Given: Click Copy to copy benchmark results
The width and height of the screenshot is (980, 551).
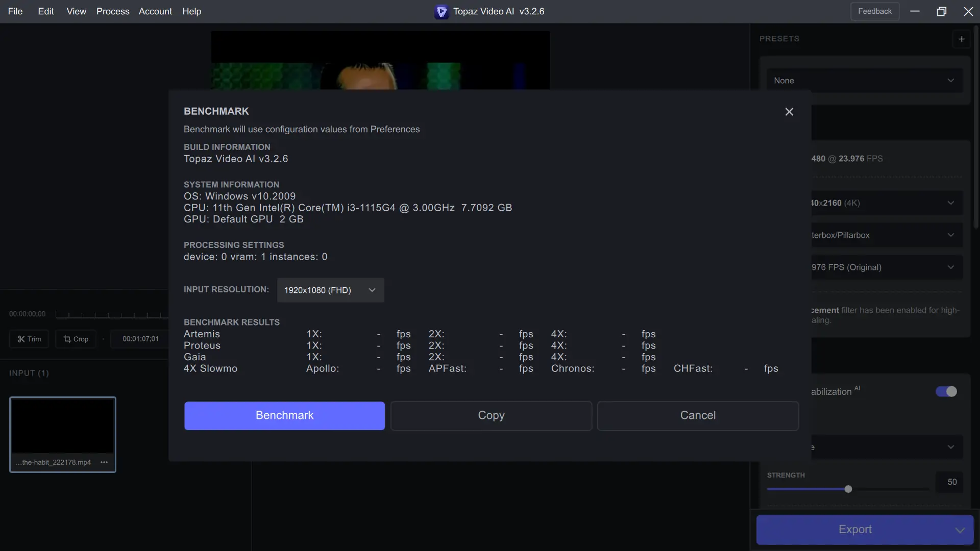Looking at the screenshot, I should 491,415.
